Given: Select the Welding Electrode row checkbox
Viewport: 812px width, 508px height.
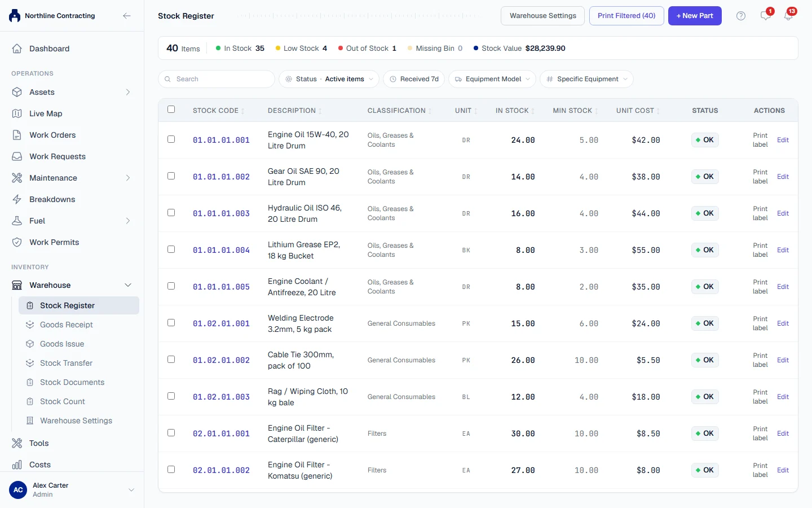Looking at the screenshot, I should 171,323.
